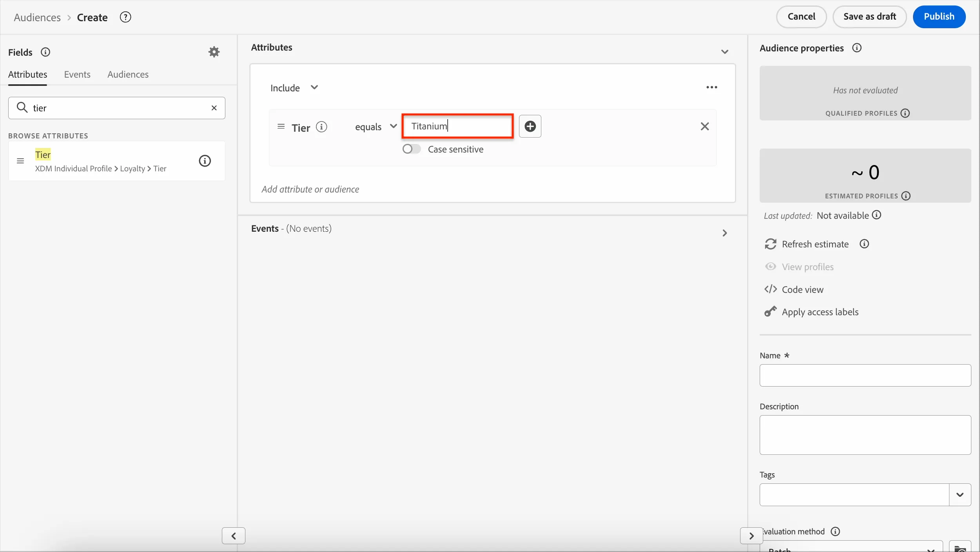Open the Include dropdown
The height and width of the screenshot is (552, 980).
pyautogui.click(x=294, y=88)
